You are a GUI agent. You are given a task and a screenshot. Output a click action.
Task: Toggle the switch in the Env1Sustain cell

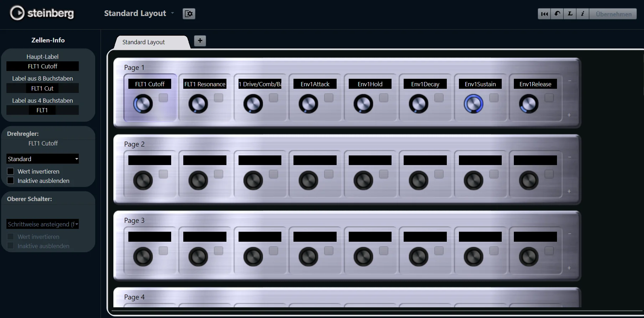494,98
